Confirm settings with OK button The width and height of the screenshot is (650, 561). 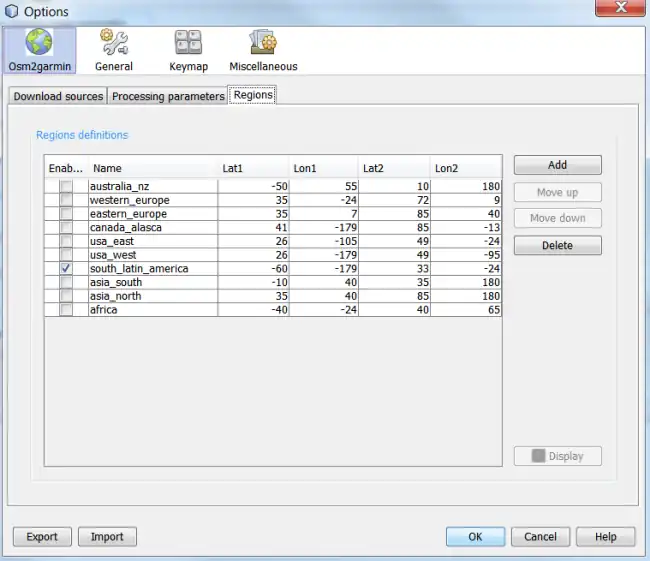click(x=475, y=537)
